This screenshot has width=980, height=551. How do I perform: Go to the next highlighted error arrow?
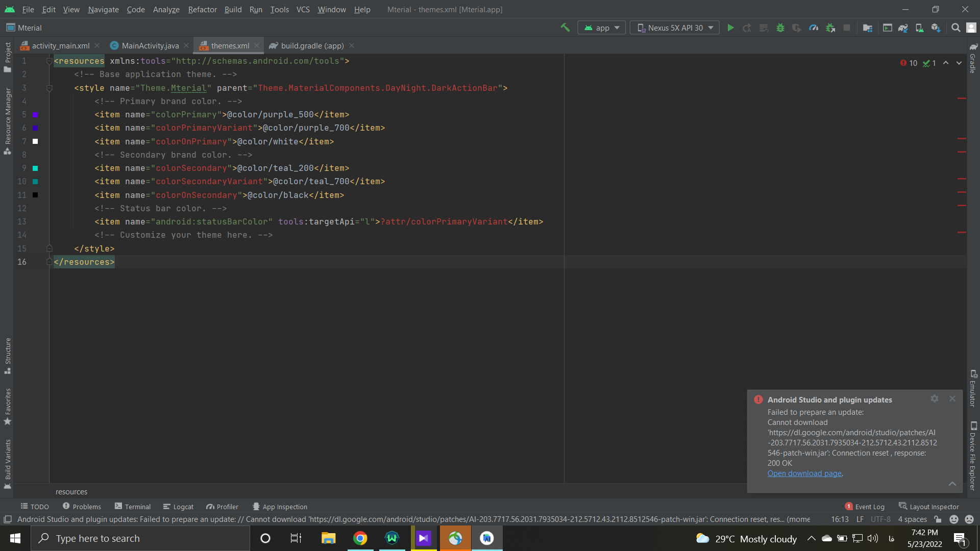pos(959,63)
